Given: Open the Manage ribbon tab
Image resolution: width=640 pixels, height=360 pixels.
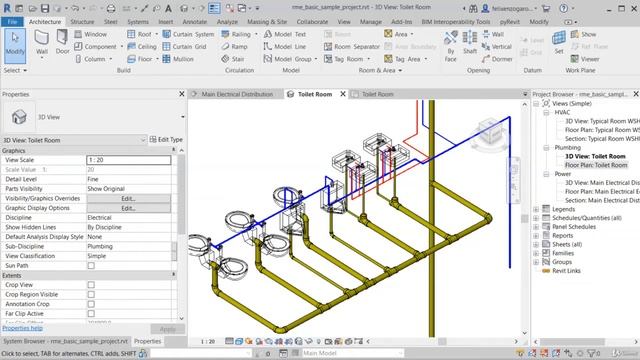Looking at the screenshot, I should point(371,22).
